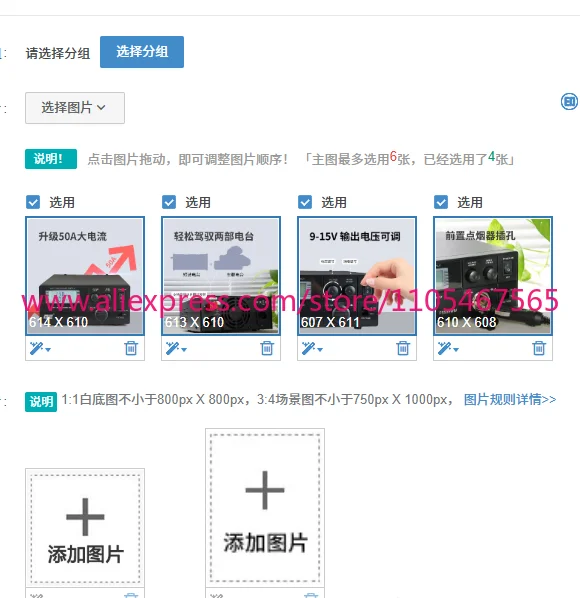Click the tall 添加图片 upload box

point(265,508)
